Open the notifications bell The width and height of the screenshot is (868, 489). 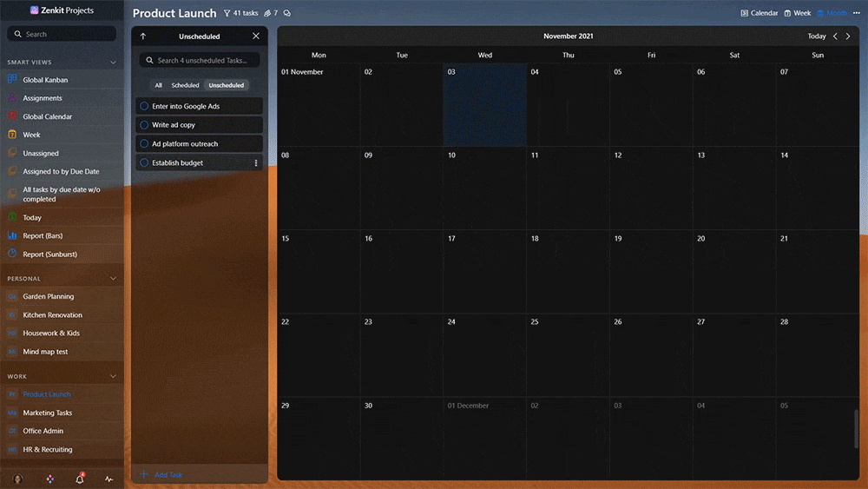click(80, 479)
